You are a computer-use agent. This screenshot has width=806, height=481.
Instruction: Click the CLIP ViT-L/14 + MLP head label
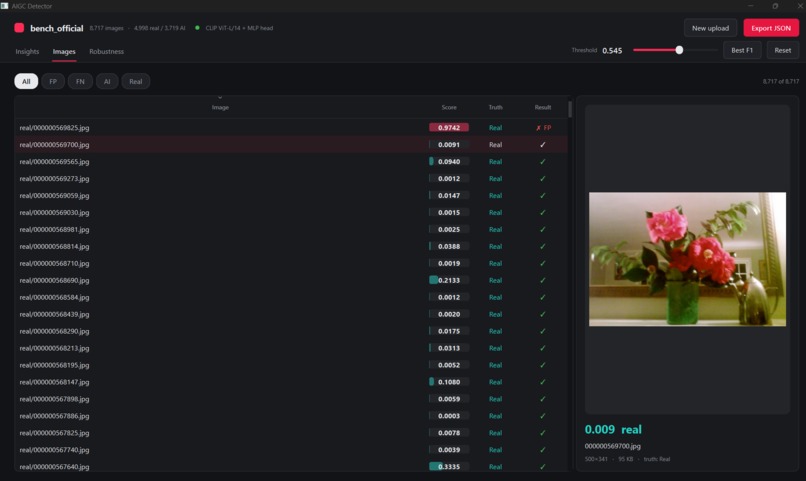pos(239,28)
